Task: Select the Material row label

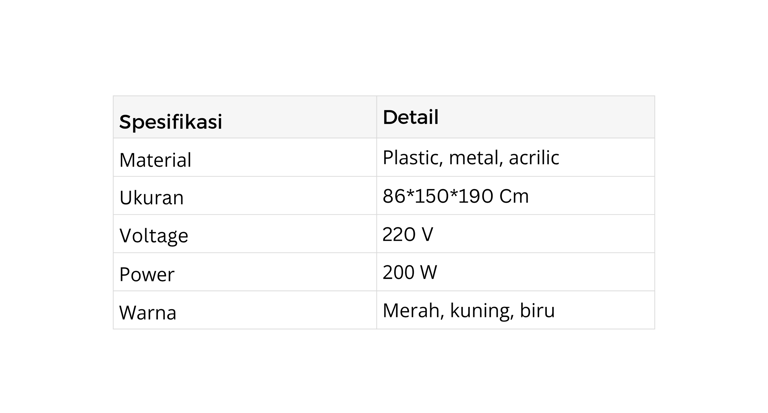Action: pyautogui.click(x=155, y=160)
